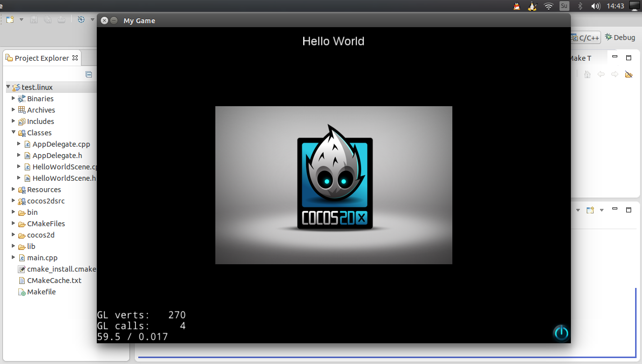The width and height of the screenshot is (642, 364).
Task: Select the Includes tree item
Action: click(x=40, y=121)
